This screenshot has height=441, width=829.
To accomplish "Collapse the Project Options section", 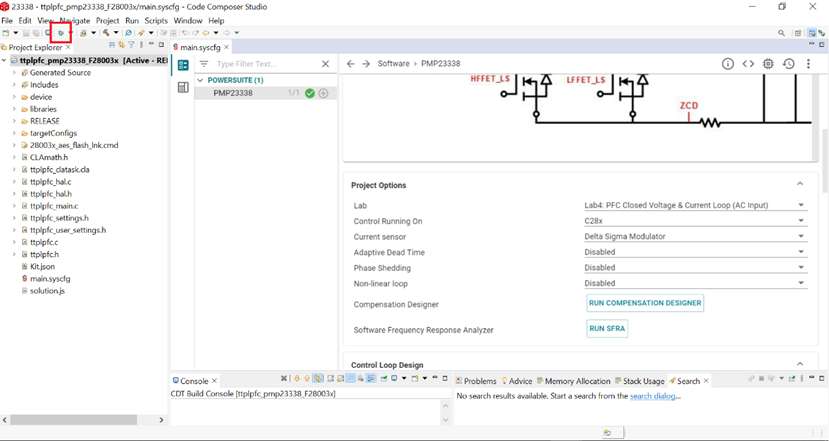I will click(x=800, y=184).
